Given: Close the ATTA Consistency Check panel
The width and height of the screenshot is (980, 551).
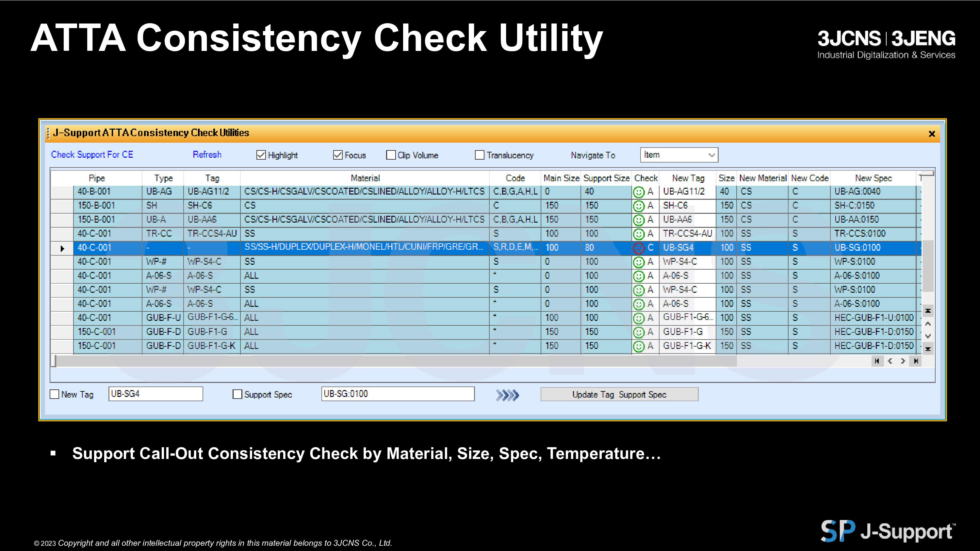Looking at the screenshot, I should pyautogui.click(x=932, y=134).
